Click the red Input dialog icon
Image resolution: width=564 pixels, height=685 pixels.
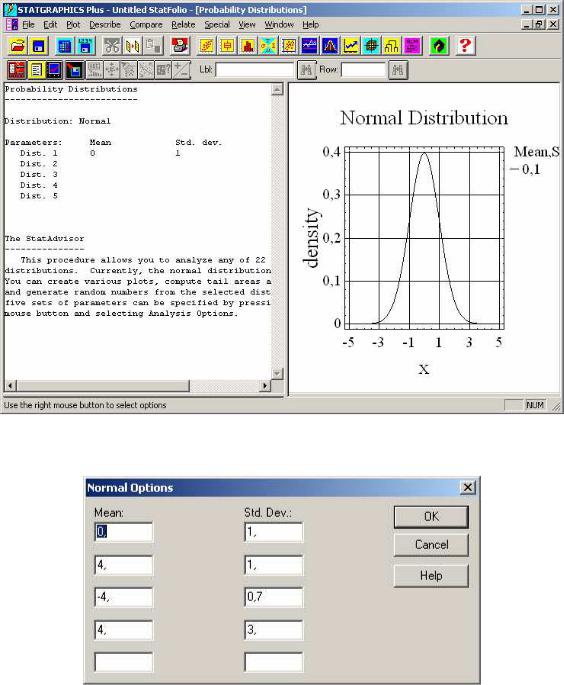[x=17, y=70]
